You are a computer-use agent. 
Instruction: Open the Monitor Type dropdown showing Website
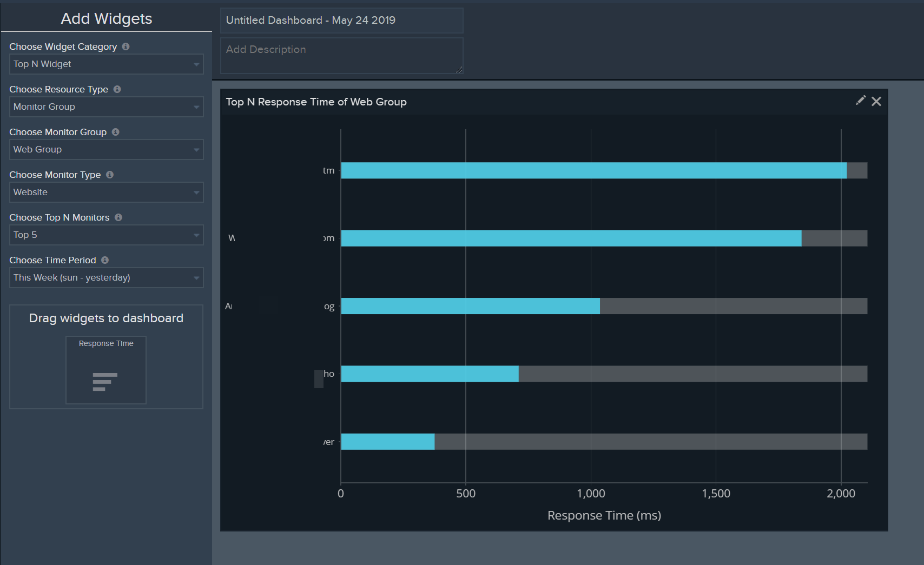coord(107,192)
